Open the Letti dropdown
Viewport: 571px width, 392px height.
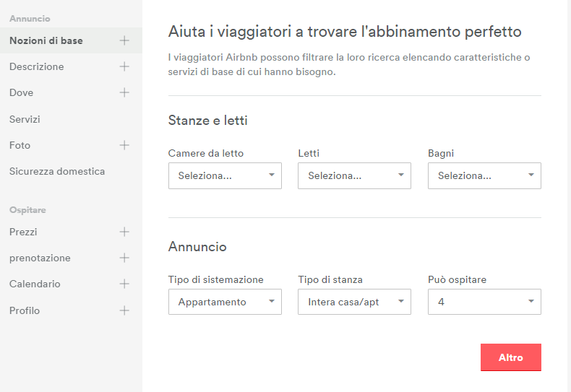pos(354,175)
